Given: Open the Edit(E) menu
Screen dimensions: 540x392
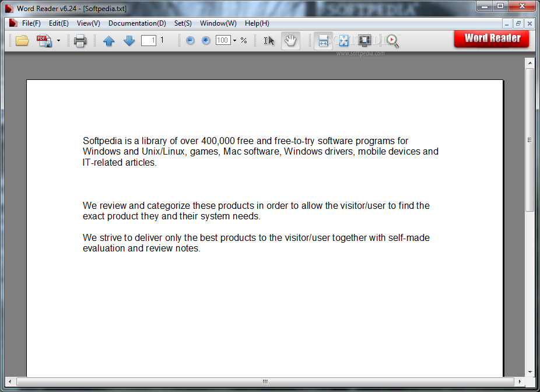Looking at the screenshot, I should pyautogui.click(x=58, y=23).
